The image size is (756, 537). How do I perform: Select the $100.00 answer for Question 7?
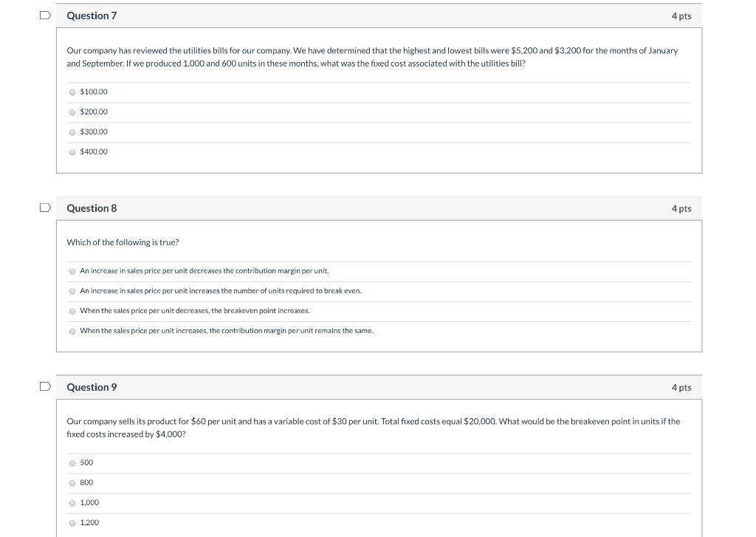point(72,92)
